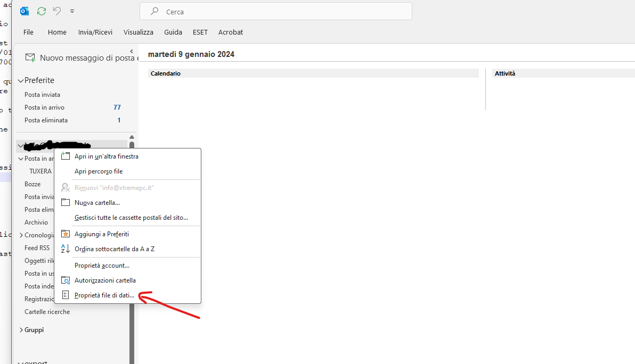
Task: Open the Quick Access Toolbar customize arrow
Action: tap(72, 11)
